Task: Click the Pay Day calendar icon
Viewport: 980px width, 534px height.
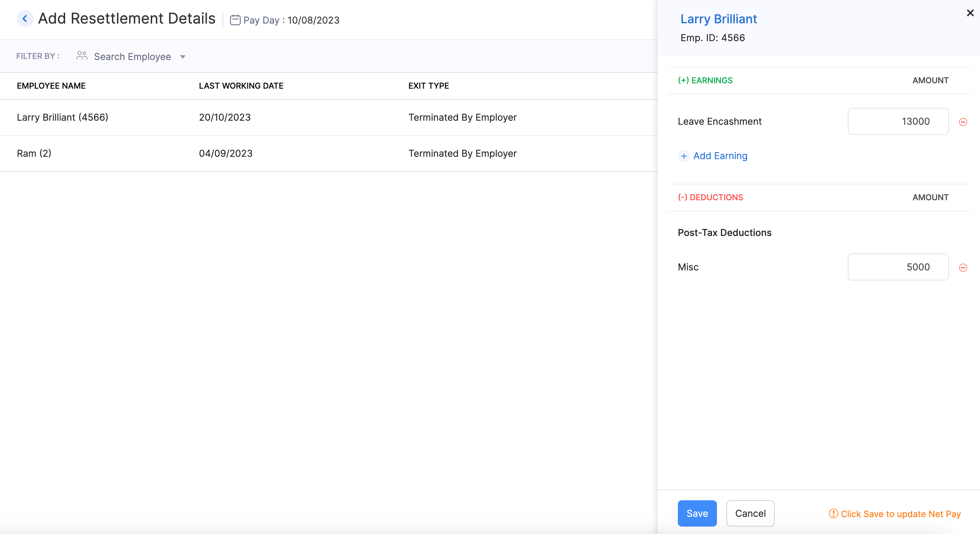Action: (235, 20)
